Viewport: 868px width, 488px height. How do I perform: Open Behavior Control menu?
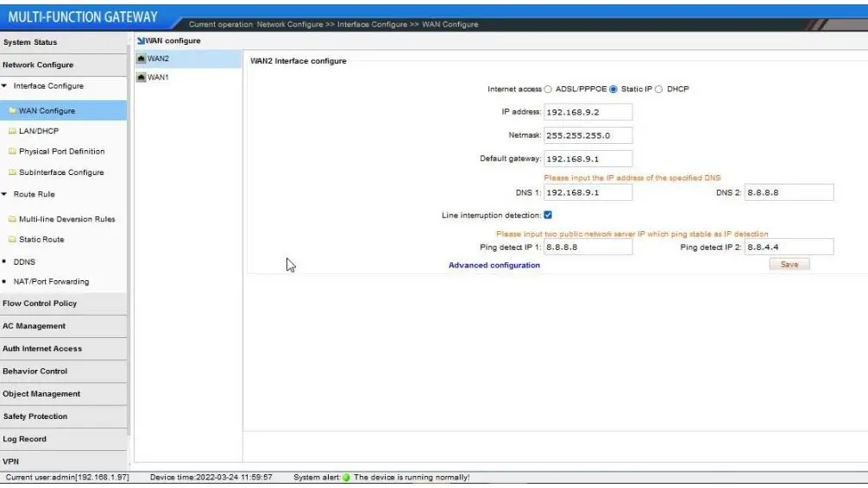coord(63,372)
